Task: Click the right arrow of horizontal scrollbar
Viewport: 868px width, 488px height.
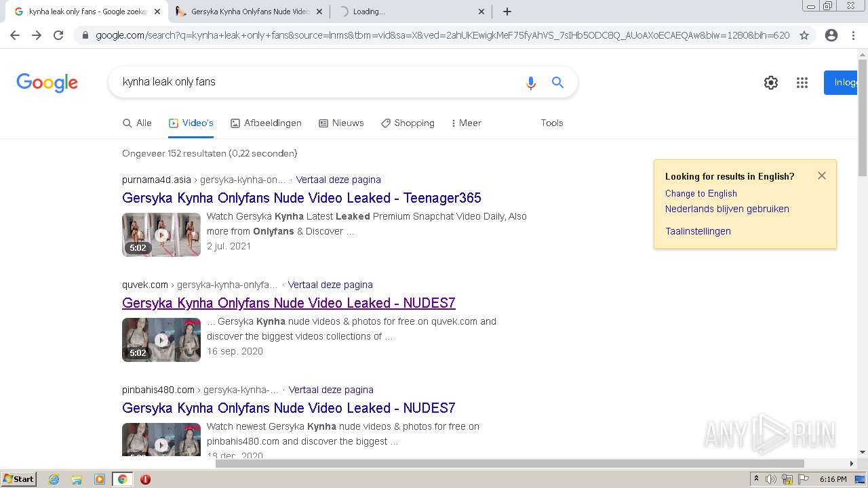Action: (852, 464)
